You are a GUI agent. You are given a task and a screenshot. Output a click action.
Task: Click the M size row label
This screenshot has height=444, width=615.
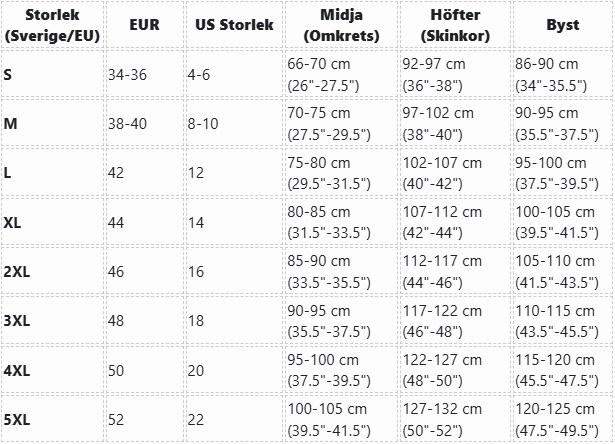coord(11,124)
